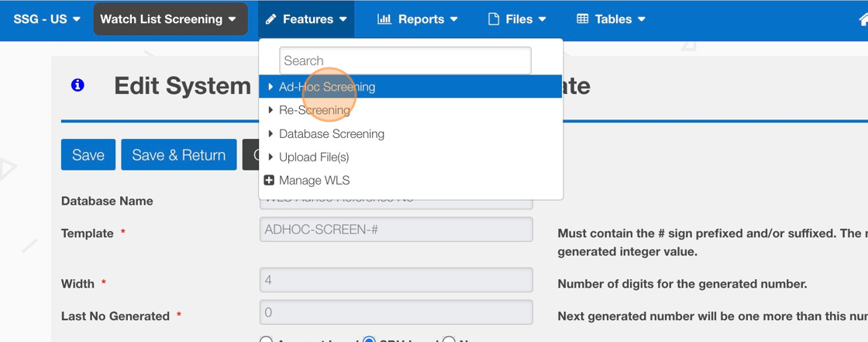
Task: Click the Save & Return button
Action: tap(179, 155)
